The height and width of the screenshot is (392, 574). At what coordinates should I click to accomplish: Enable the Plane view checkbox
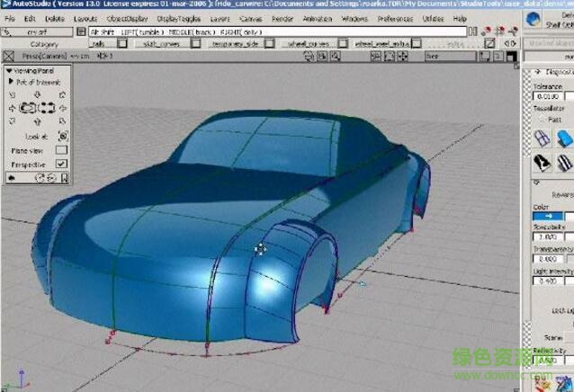tap(61, 150)
